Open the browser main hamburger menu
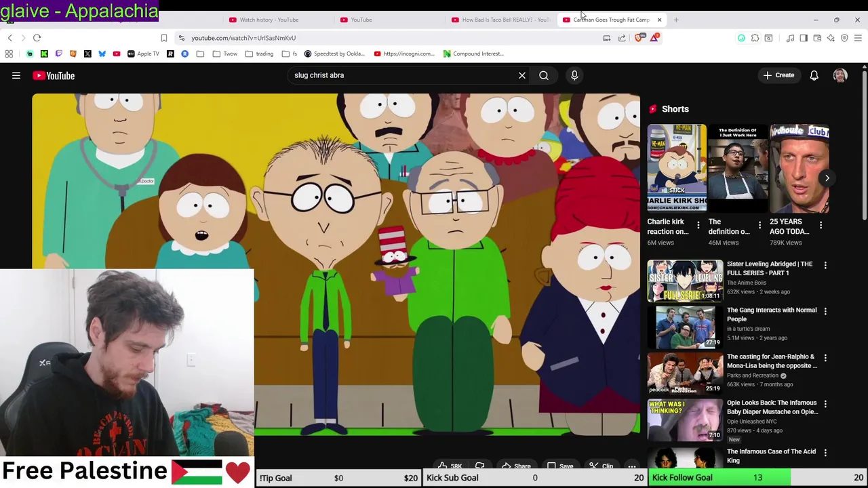Image resolution: width=868 pixels, height=488 pixels. point(858,38)
